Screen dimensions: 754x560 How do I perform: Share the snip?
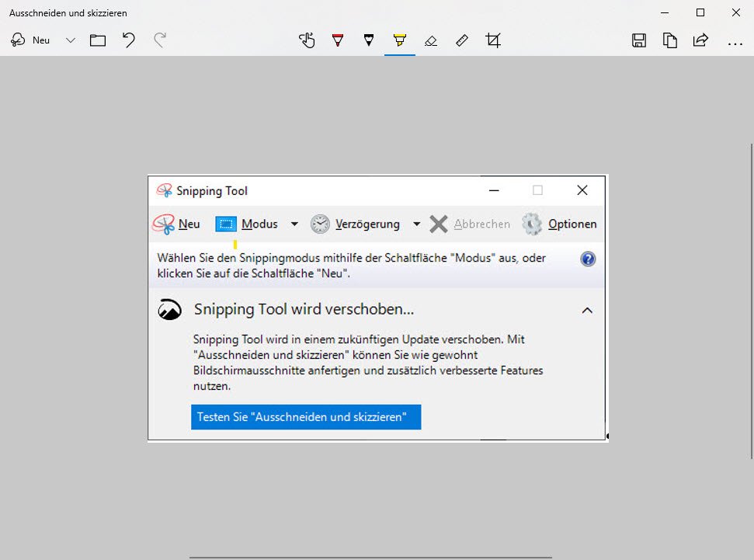tap(700, 40)
